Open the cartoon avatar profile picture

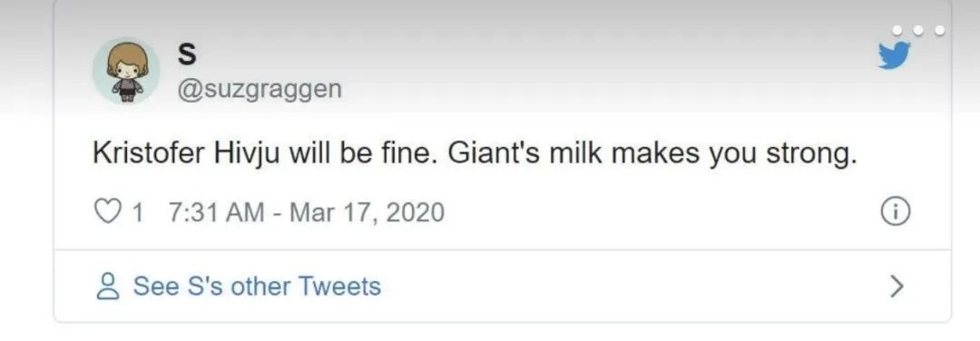(126, 70)
